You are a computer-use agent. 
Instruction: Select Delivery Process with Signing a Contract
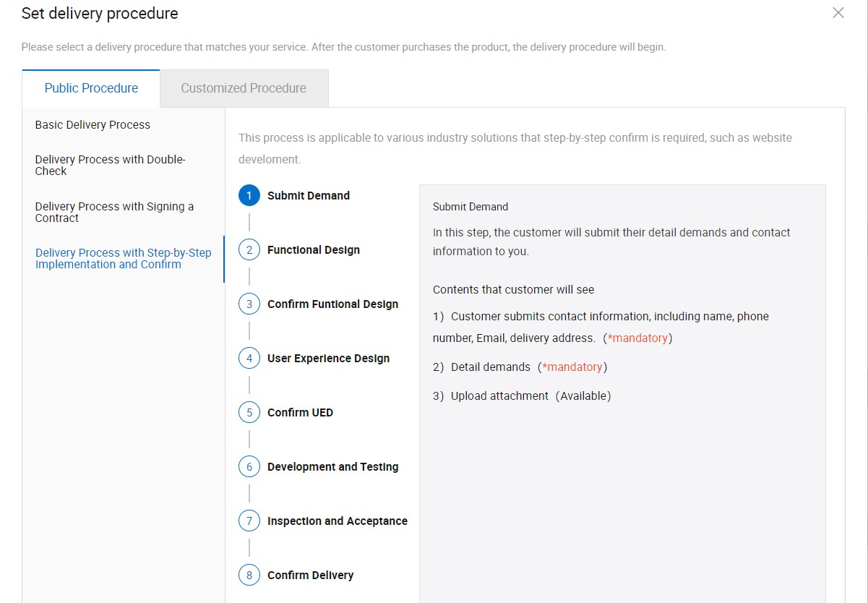tap(114, 213)
